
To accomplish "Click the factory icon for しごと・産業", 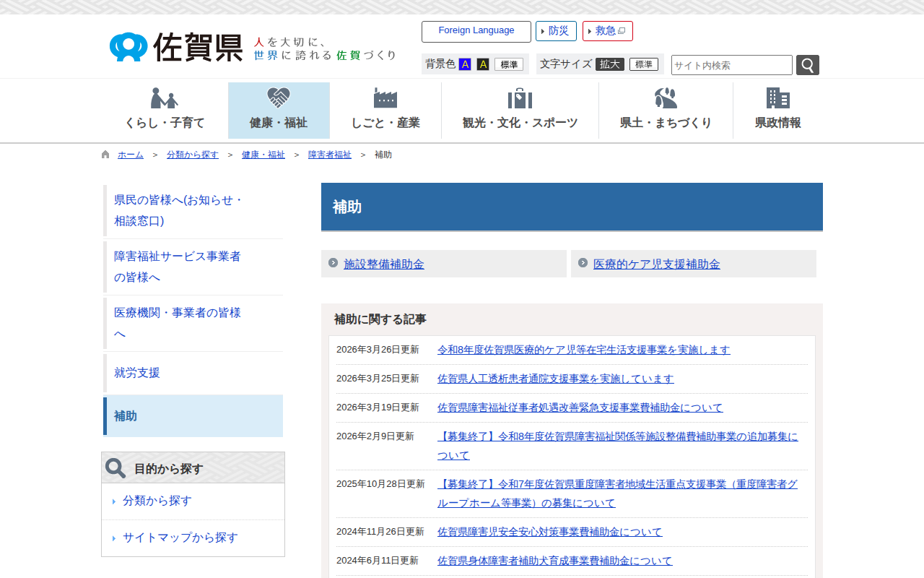I will [385, 98].
